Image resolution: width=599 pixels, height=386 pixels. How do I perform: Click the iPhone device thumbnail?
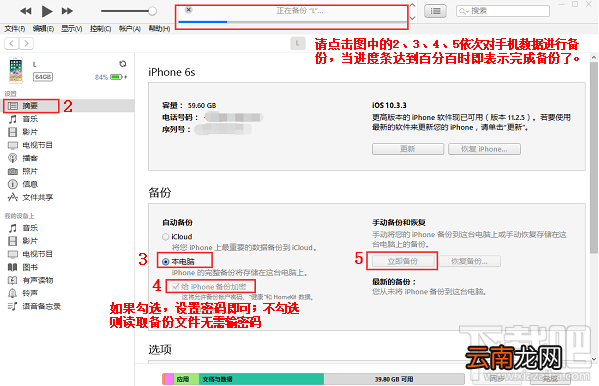pyautogui.click(x=16, y=71)
